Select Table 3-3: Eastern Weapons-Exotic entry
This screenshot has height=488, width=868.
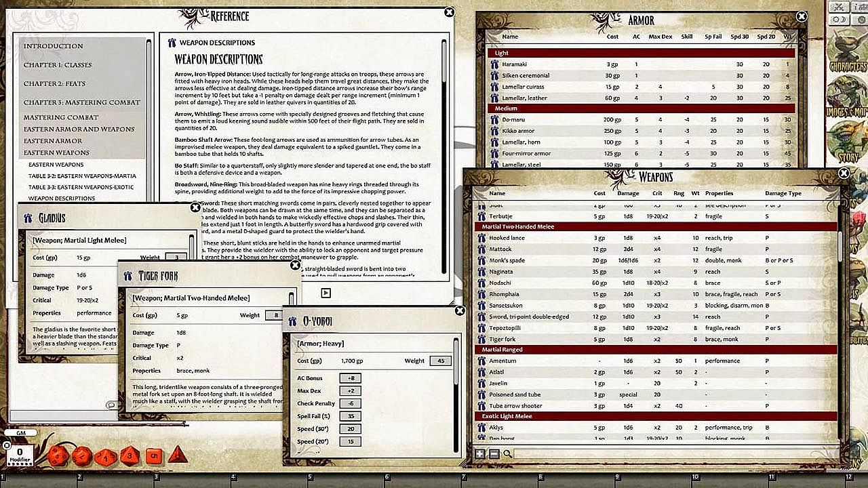point(81,187)
